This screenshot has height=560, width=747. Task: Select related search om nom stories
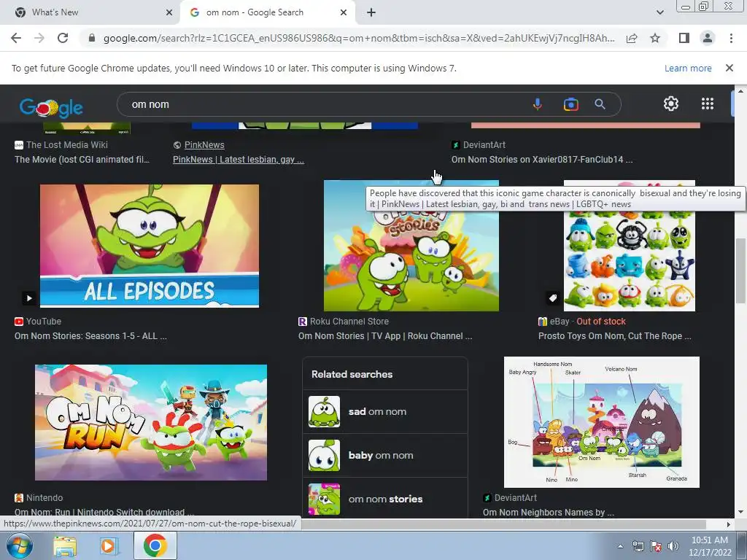(x=385, y=499)
